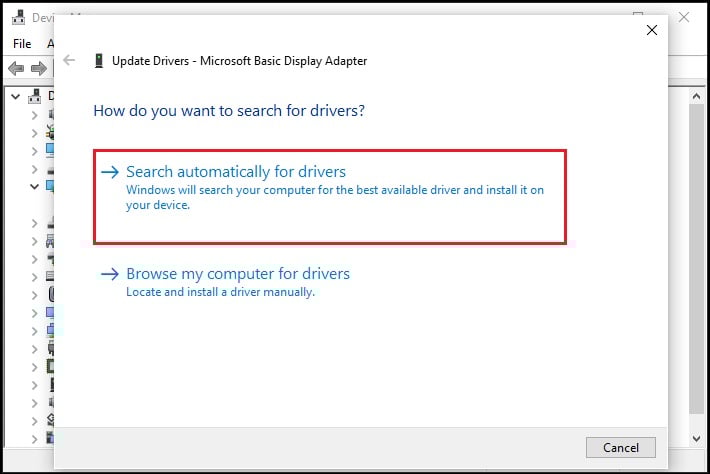This screenshot has height=474, width=710.
Task: Click the Device Manager title bar icon
Action: (x=18, y=18)
